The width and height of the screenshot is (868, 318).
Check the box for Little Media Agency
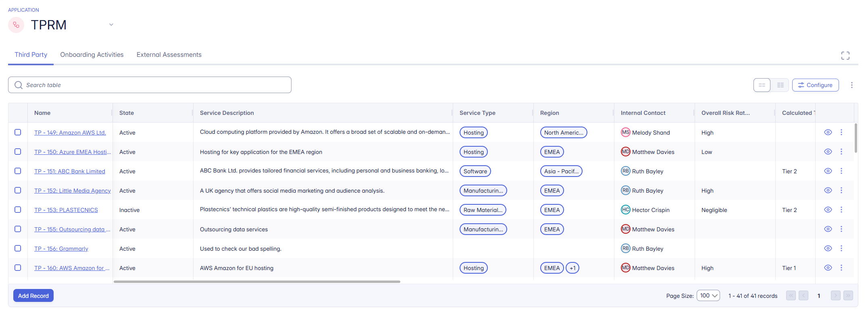click(x=18, y=190)
